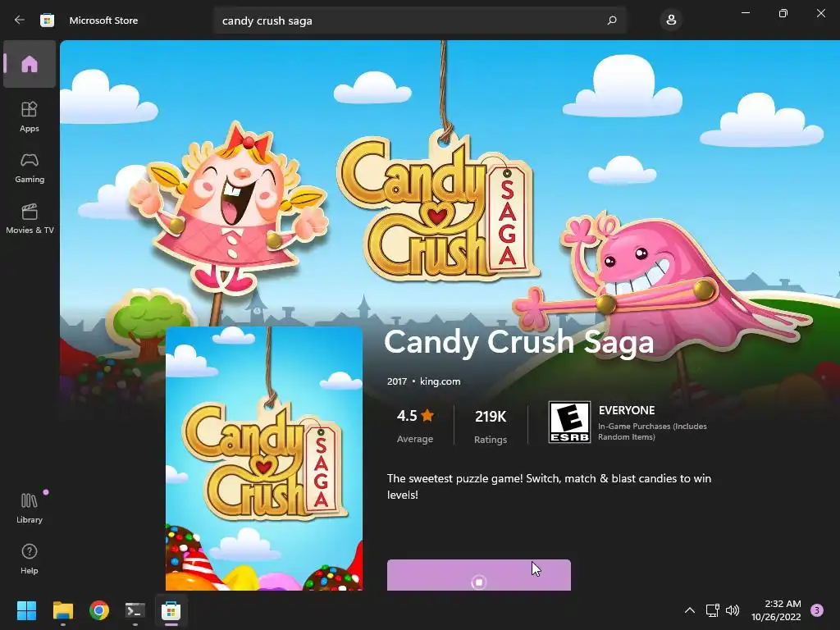840x630 pixels.
Task: Click the 2017 release year text
Action: [396, 381]
